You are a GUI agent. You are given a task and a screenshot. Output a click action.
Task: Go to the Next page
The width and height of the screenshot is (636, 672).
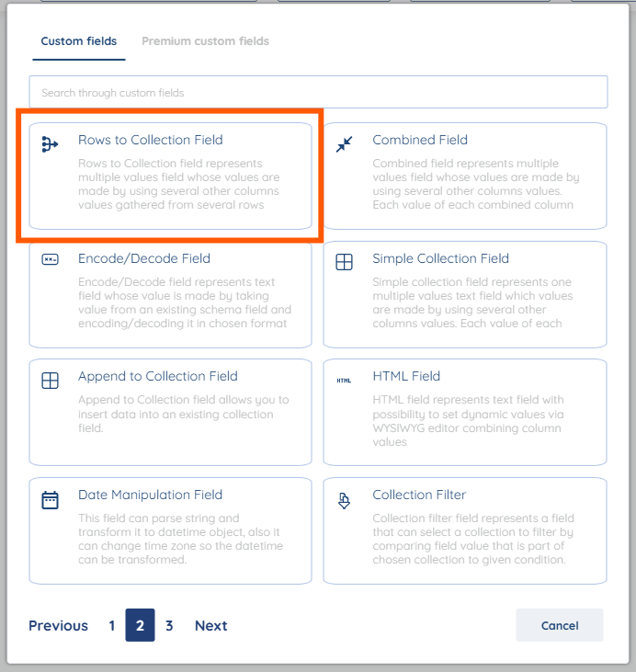pos(211,626)
